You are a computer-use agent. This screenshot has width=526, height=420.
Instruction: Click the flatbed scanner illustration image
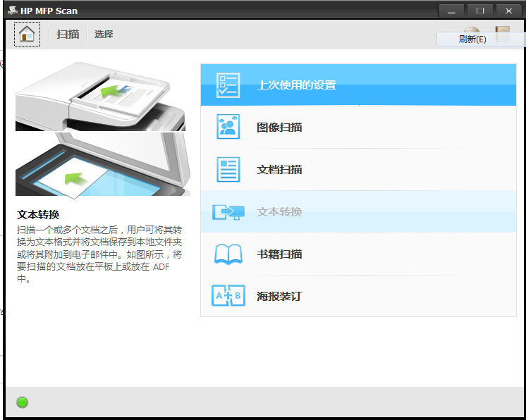pyautogui.click(x=100, y=164)
